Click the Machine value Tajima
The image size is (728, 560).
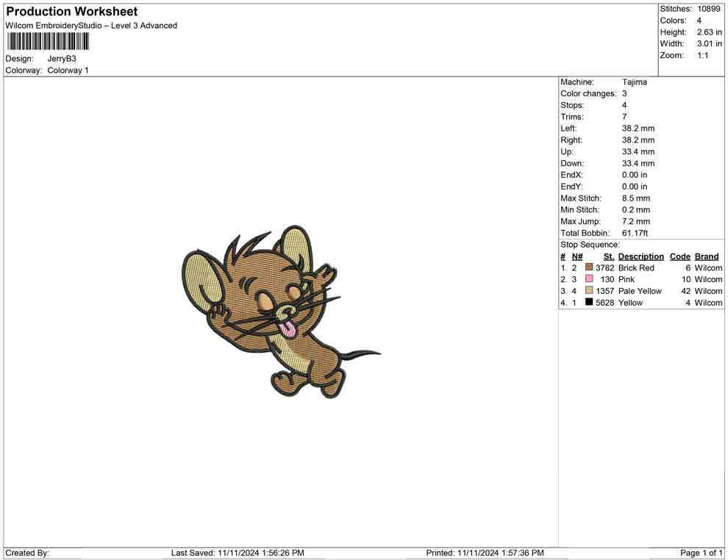(634, 82)
